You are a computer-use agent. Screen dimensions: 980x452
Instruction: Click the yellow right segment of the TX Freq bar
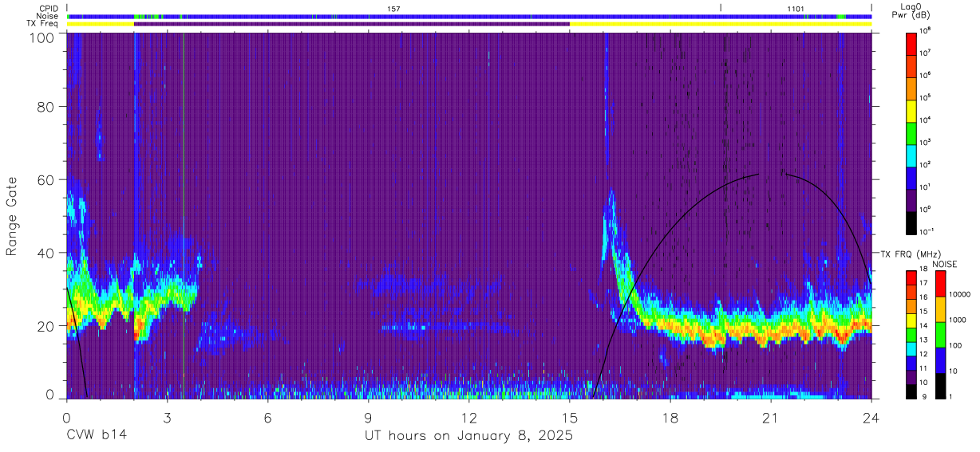[721, 24]
